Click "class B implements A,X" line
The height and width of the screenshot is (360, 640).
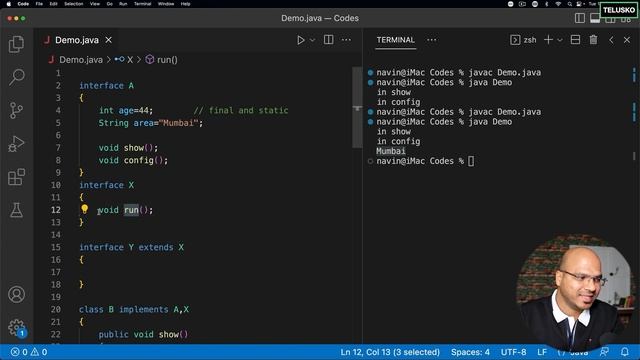[x=134, y=309]
